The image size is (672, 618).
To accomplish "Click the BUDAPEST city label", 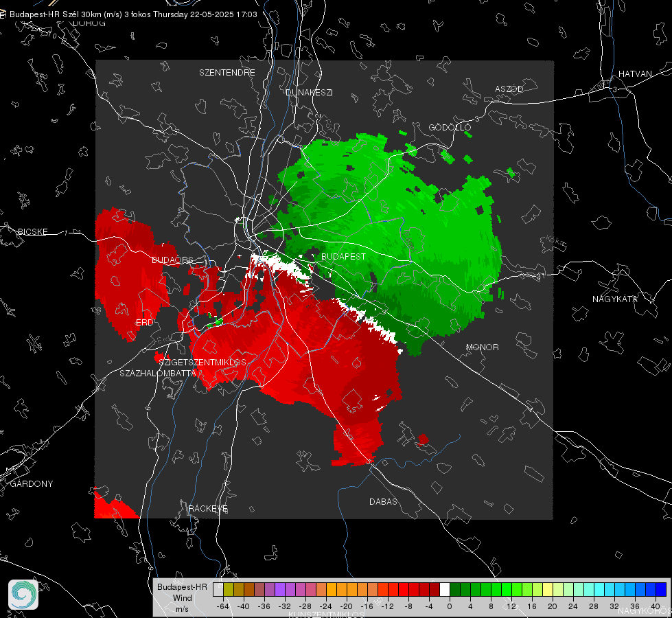I will pyautogui.click(x=343, y=256).
